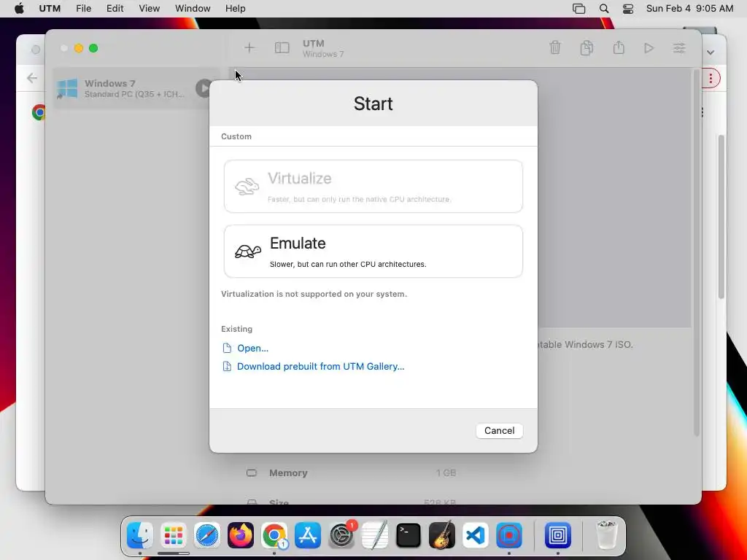Click the turtle icon on Emulate card
Viewport: 747px width, 560px height.
click(248, 251)
